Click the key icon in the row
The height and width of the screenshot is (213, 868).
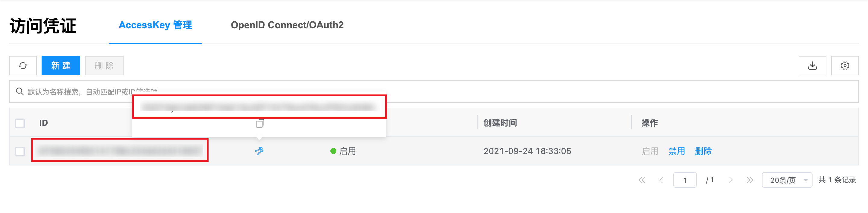click(x=259, y=151)
